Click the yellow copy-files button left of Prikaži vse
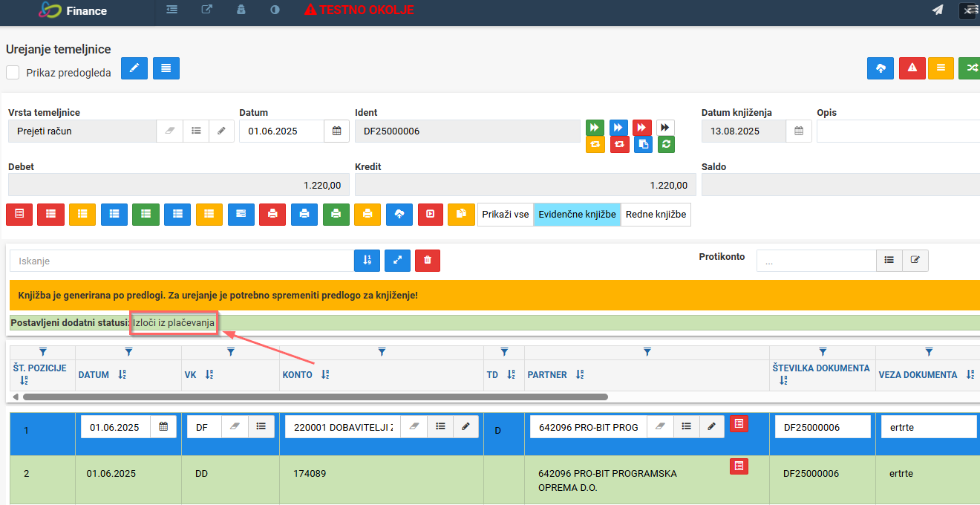 click(462, 214)
